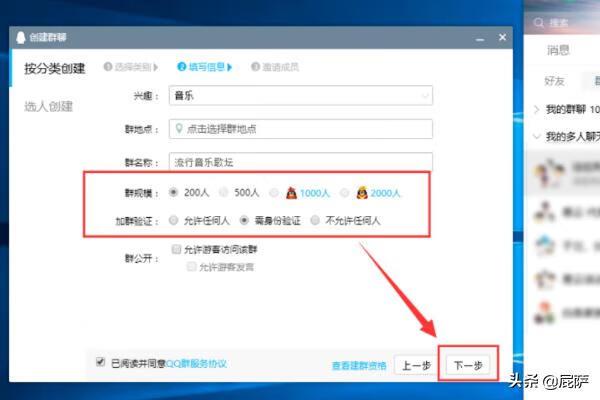Uncheck 已阅读并同意 agreement checkbox
600x400 pixels.
click(100, 362)
